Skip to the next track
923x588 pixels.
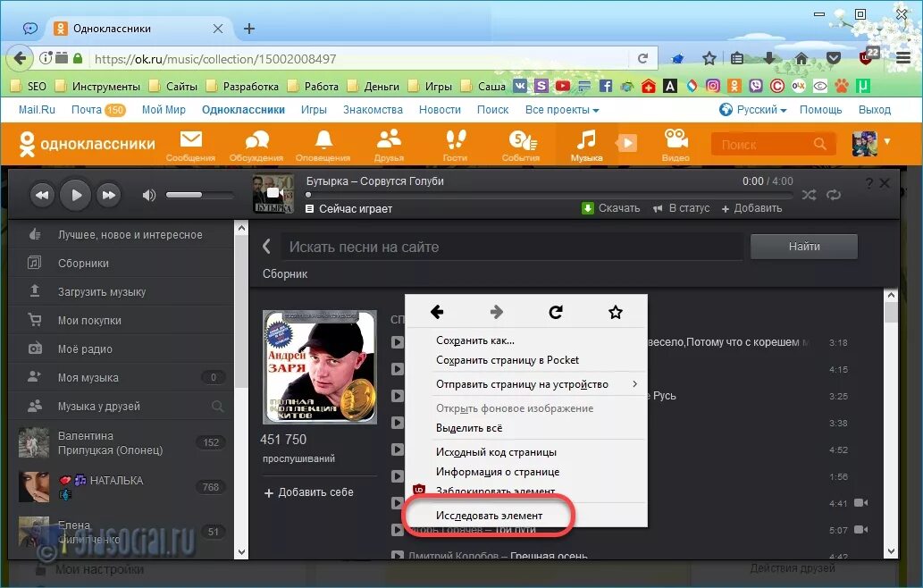pos(109,196)
